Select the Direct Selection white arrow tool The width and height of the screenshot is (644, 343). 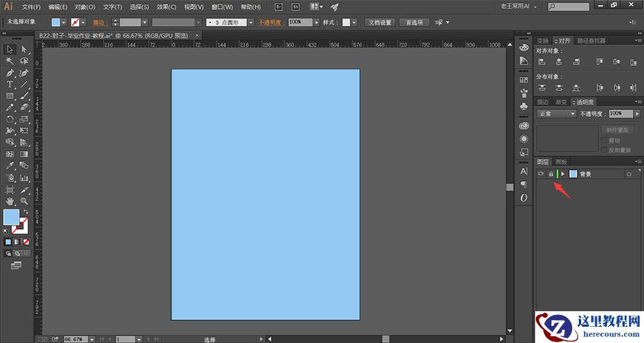pos(24,50)
